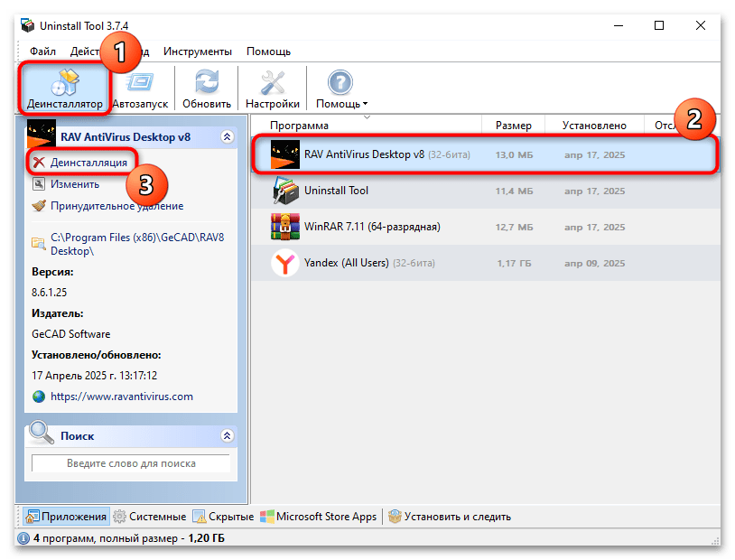Click the Изменить modify icon
735x560 pixels.
(39, 184)
